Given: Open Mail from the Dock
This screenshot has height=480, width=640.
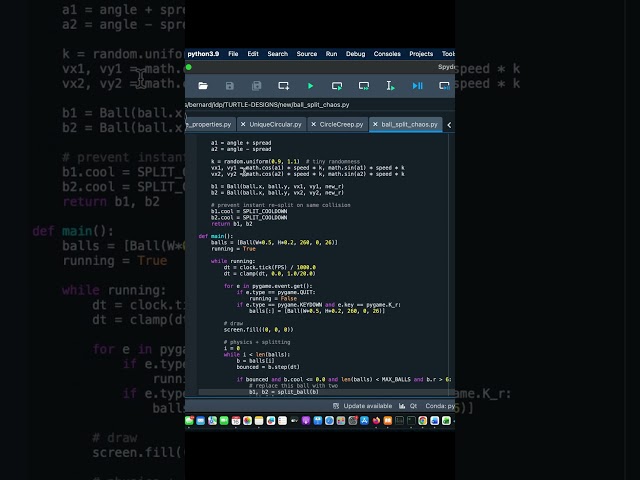Looking at the screenshot, I should point(200,420).
